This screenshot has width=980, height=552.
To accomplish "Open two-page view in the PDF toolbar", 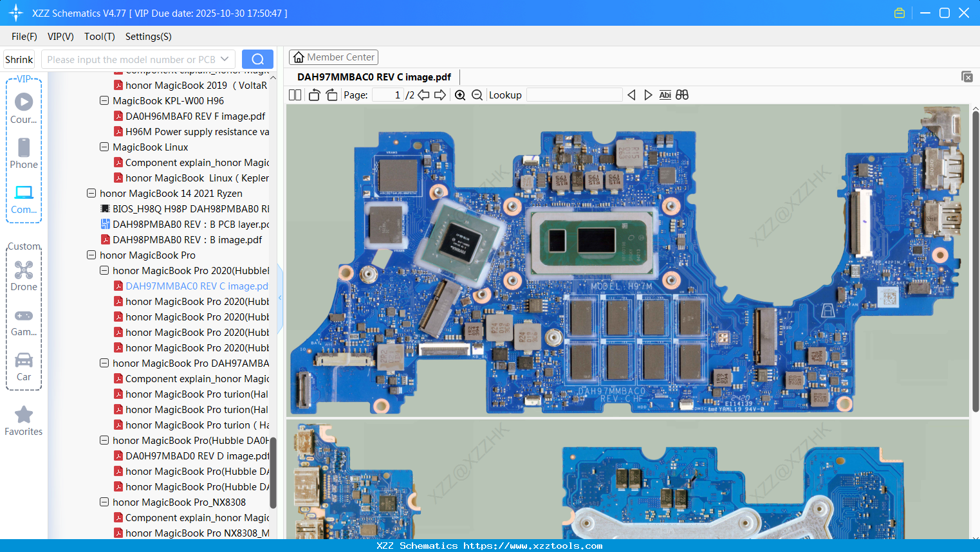I will coord(295,95).
